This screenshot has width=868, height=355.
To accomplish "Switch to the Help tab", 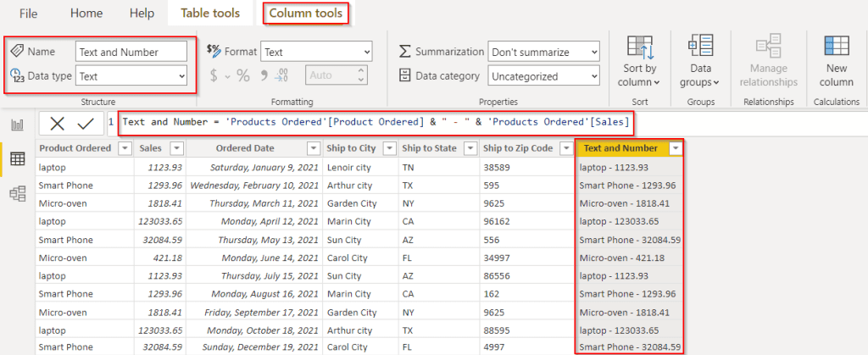I will pyautogui.click(x=142, y=14).
